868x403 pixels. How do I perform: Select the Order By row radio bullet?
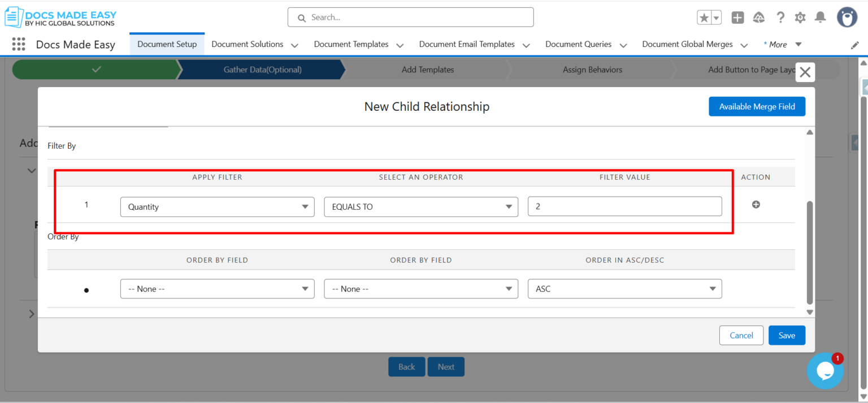point(86,289)
